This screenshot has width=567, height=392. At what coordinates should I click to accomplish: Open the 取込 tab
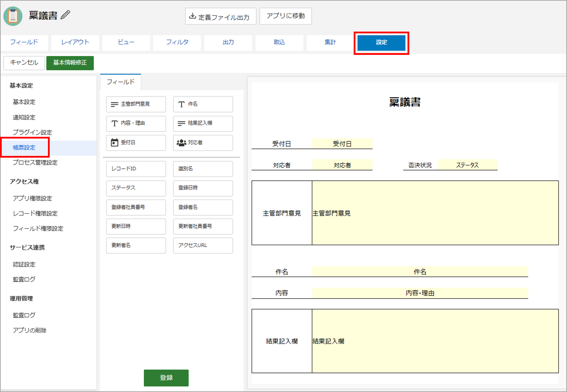279,42
